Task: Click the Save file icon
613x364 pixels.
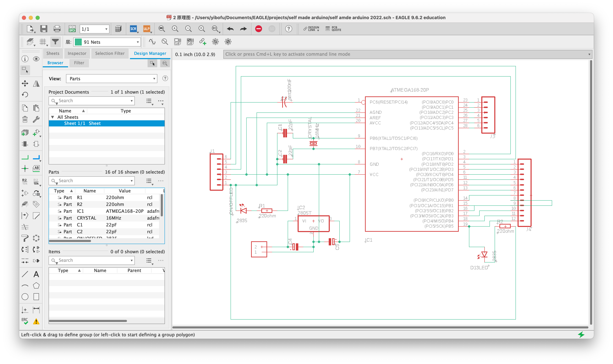Action: (x=44, y=29)
